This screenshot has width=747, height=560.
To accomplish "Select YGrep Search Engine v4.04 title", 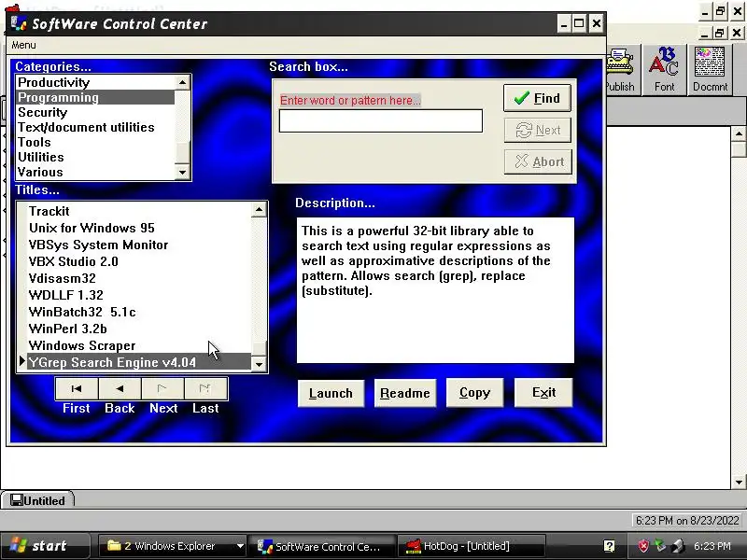I will pos(138,362).
